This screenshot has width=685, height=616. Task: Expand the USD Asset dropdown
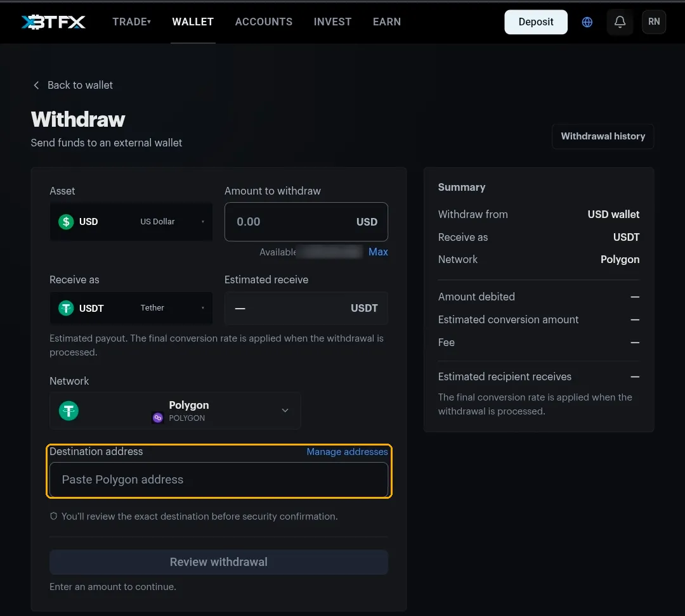click(x=131, y=222)
